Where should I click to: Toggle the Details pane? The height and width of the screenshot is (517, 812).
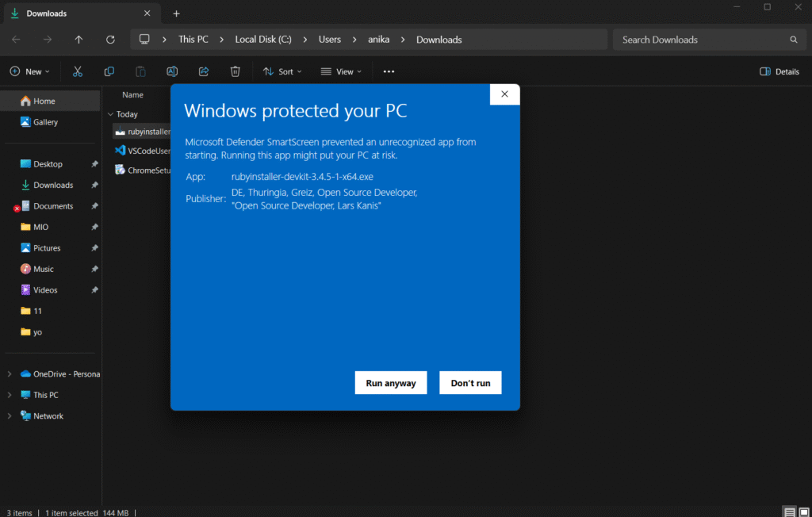pos(779,71)
